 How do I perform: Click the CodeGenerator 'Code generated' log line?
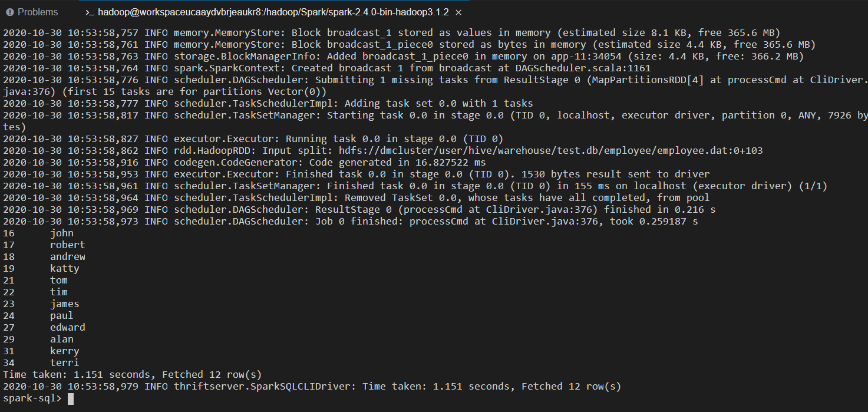coord(245,163)
